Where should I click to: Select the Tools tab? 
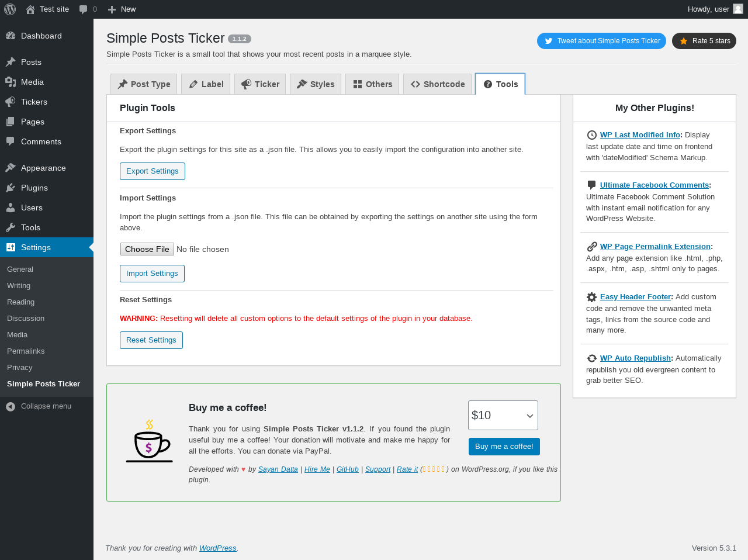tap(500, 84)
